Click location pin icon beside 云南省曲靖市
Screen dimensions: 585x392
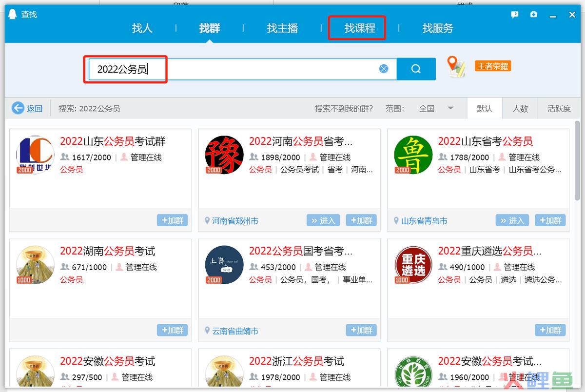coord(207,331)
